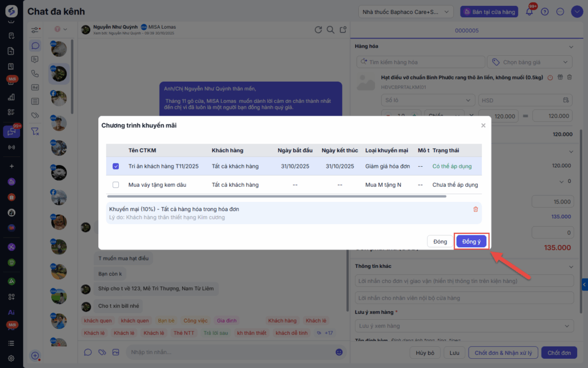Image resolution: width=588 pixels, height=368 pixels.
Task: Check the 'Mua váy tặng kem dâu' promotion checkbox
Action: click(x=115, y=185)
